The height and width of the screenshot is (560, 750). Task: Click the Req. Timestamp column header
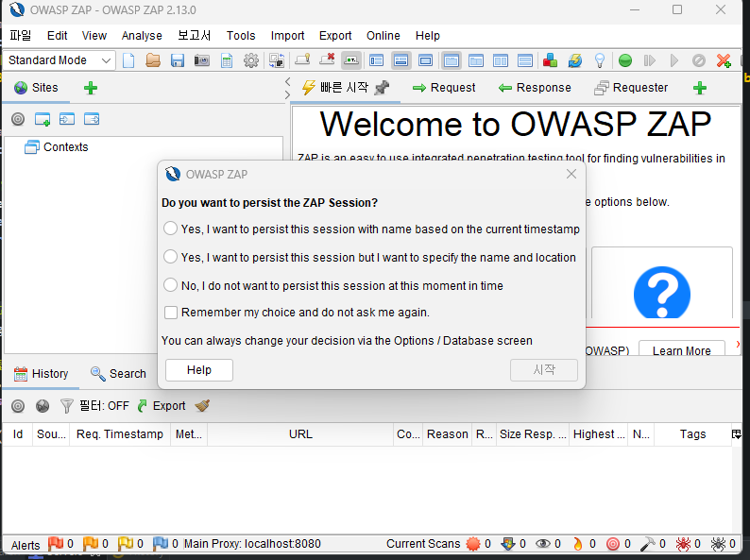(x=120, y=434)
